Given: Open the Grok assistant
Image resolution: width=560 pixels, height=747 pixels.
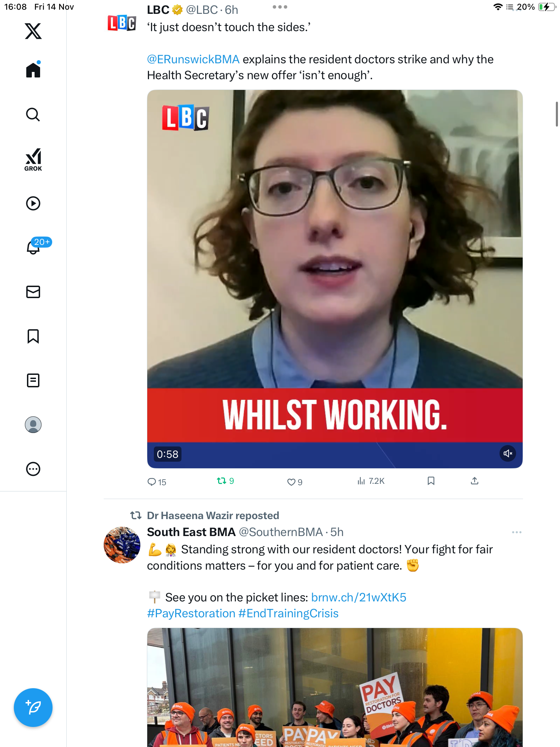Looking at the screenshot, I should [x=33, y=159].
